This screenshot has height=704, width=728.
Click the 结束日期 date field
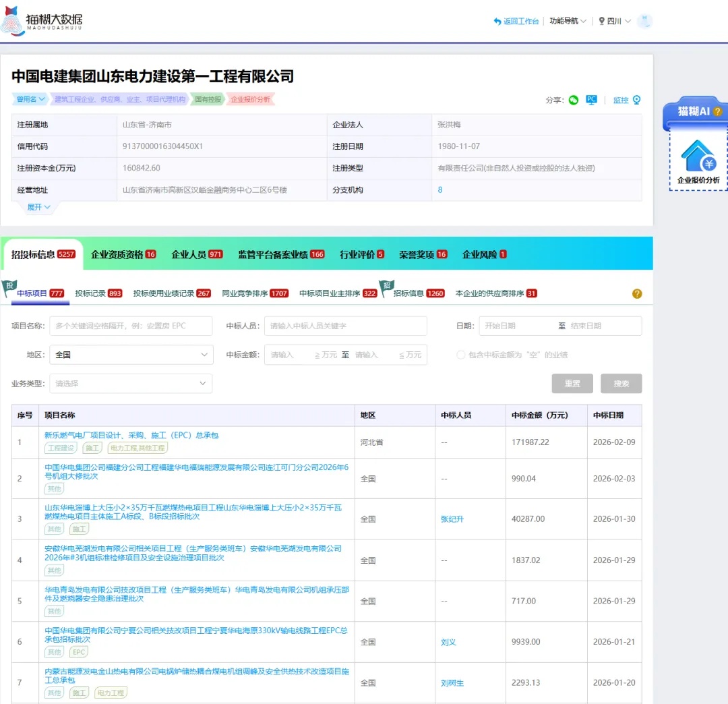603,326
